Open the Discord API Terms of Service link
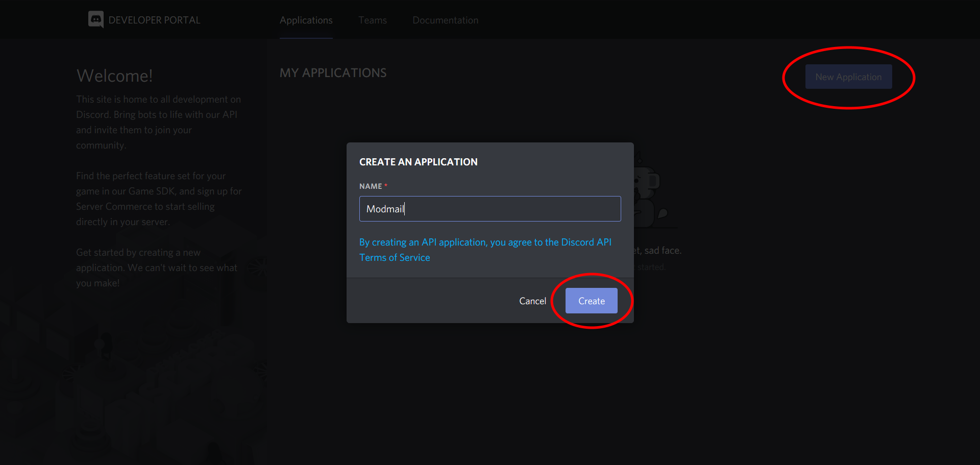980x465 pixels. point(485,250)
